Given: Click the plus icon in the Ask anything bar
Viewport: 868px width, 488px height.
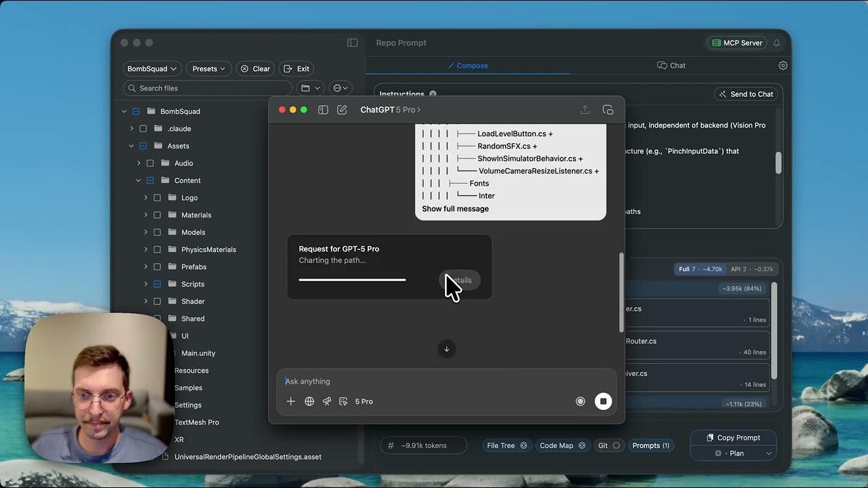Looking at the screenshot, I should (x=291, y=401).
